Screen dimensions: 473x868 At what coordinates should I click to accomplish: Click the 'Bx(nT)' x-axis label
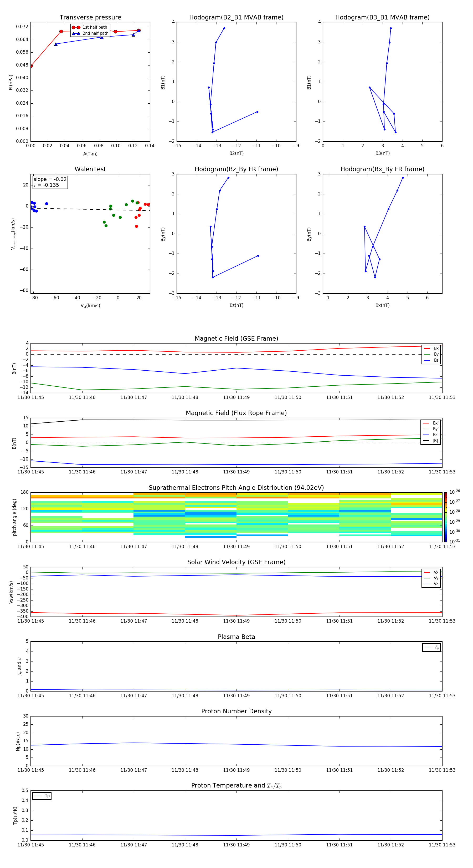(x=382, y=305)
